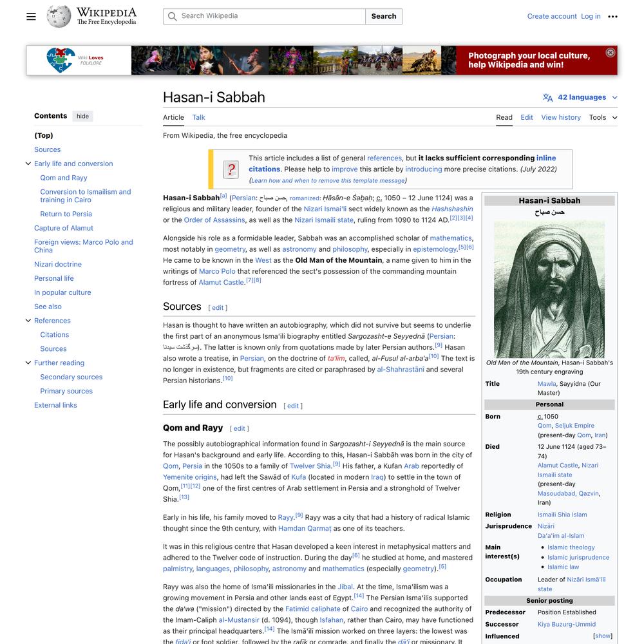
Task: Hide the Contents sidebar
Action: click(x=82, y=116)
